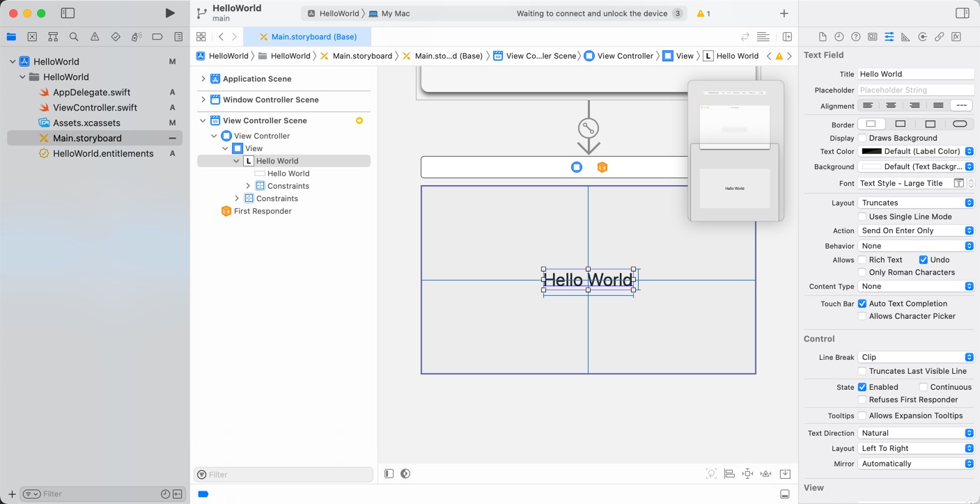Open the Action Send On Enter Only dropdown

point(916,230)
